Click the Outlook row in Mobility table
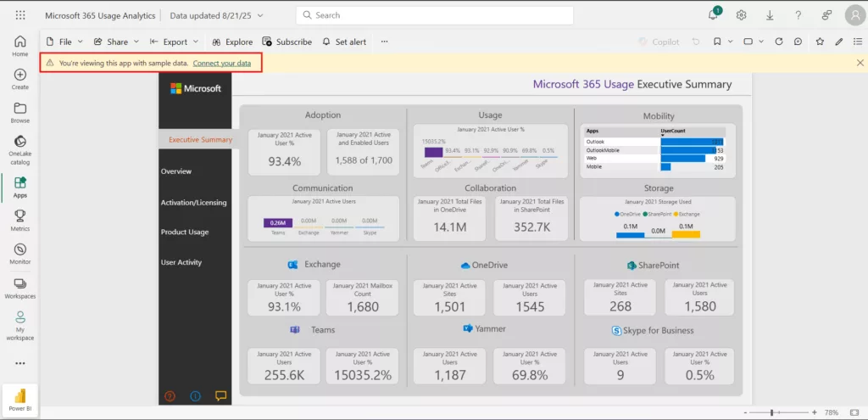868x420 pixels. click(x=655, y=142)
